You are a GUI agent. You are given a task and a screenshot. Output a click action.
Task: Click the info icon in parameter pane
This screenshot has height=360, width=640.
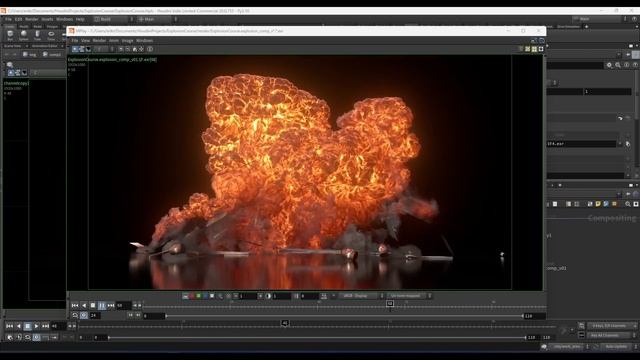(x=627, y=65)
